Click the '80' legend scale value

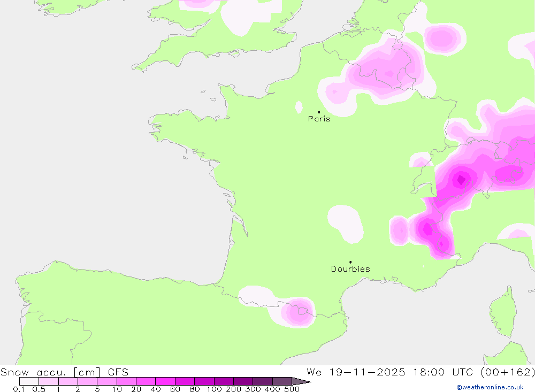coord(195,389)
